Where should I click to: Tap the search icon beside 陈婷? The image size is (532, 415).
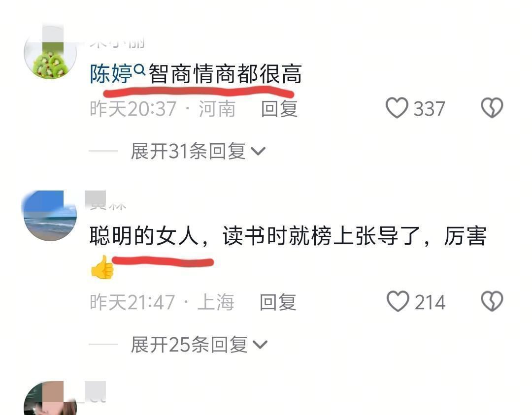[140, 70]
